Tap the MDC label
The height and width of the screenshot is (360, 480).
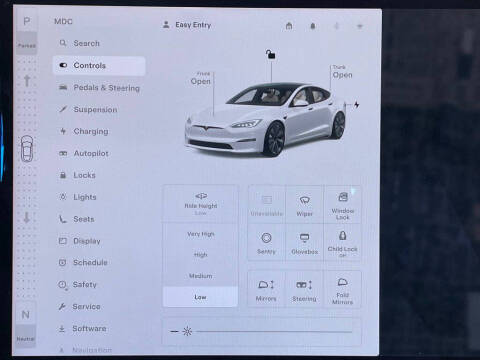pos(63,22)
